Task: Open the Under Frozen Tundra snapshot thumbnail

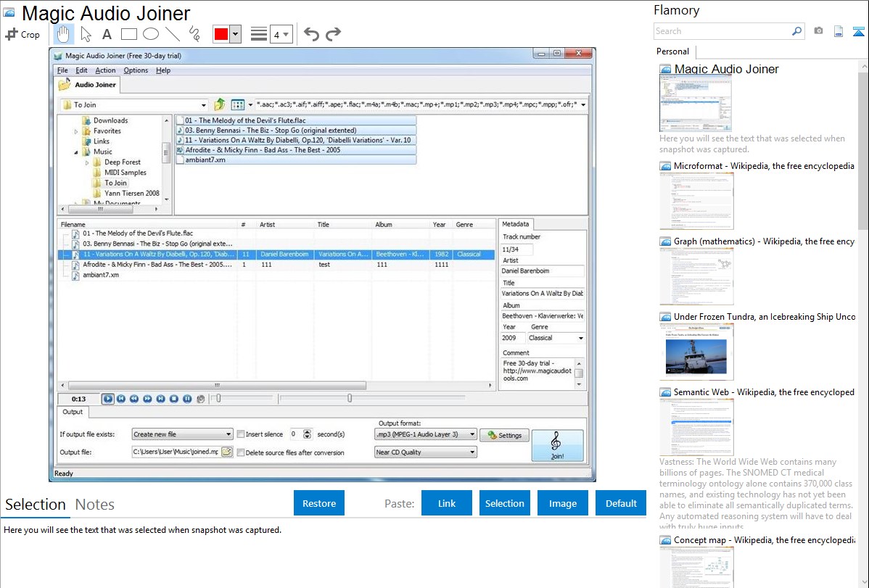Action: tap(696, 351)
